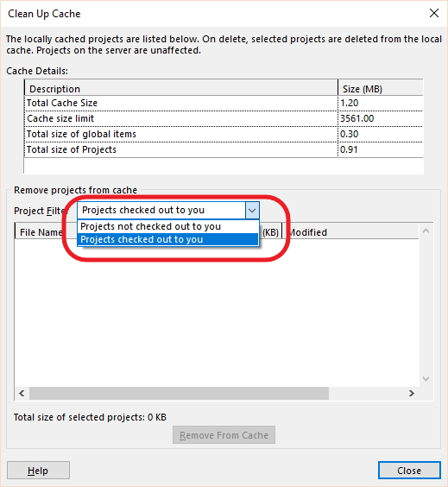
Task: Click the Modified column header
Action: click(x=350, y=232)
